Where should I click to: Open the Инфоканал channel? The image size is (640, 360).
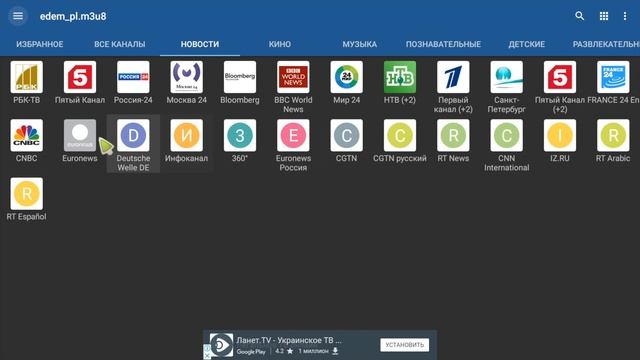(187, 136)
